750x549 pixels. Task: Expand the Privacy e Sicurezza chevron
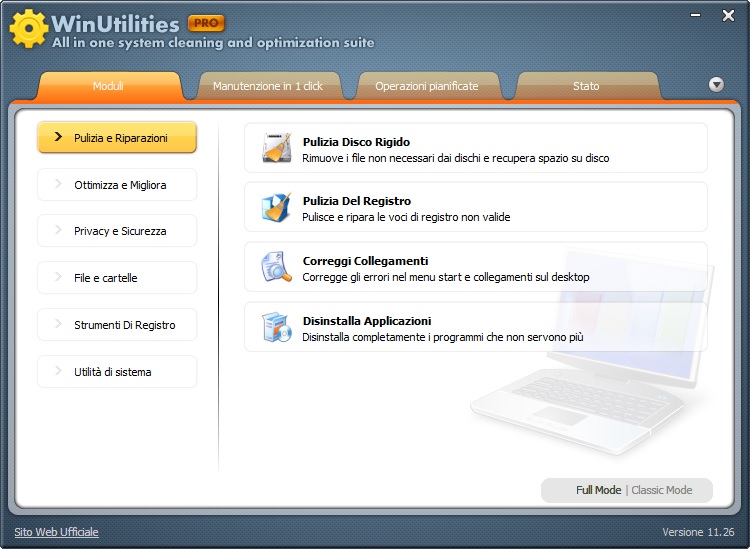pos(58,230)
